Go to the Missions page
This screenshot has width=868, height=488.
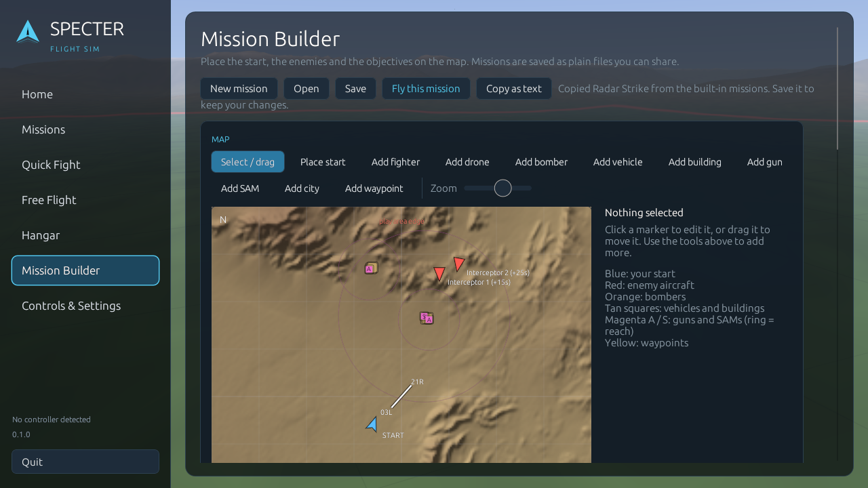tap(85, 129)
